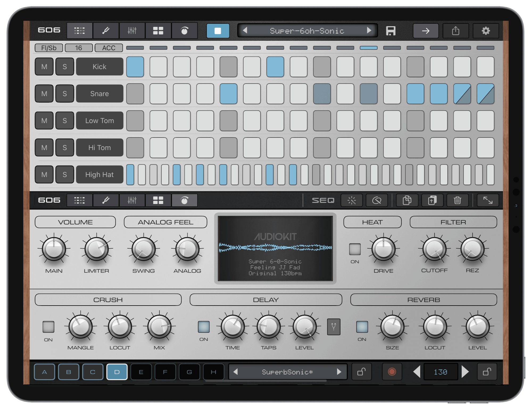Disable the REVERB effect ON switch
Viewport: 532px width, 410px height.
[x=362, y=327]
